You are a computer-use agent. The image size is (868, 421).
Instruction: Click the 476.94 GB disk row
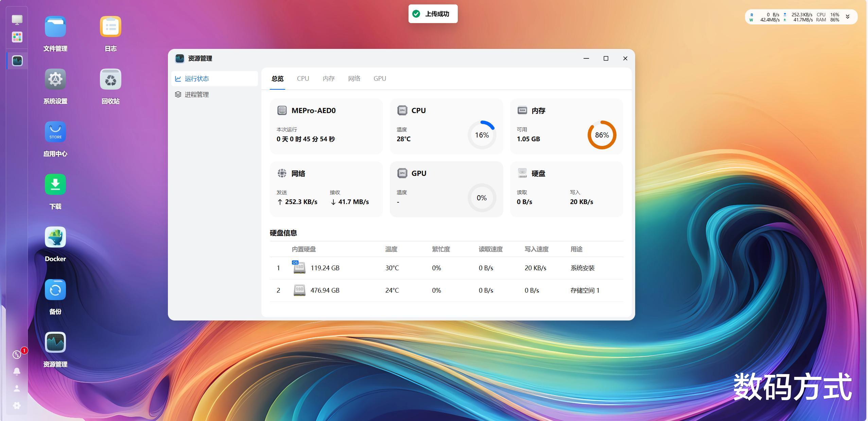[x=325, y=291]
